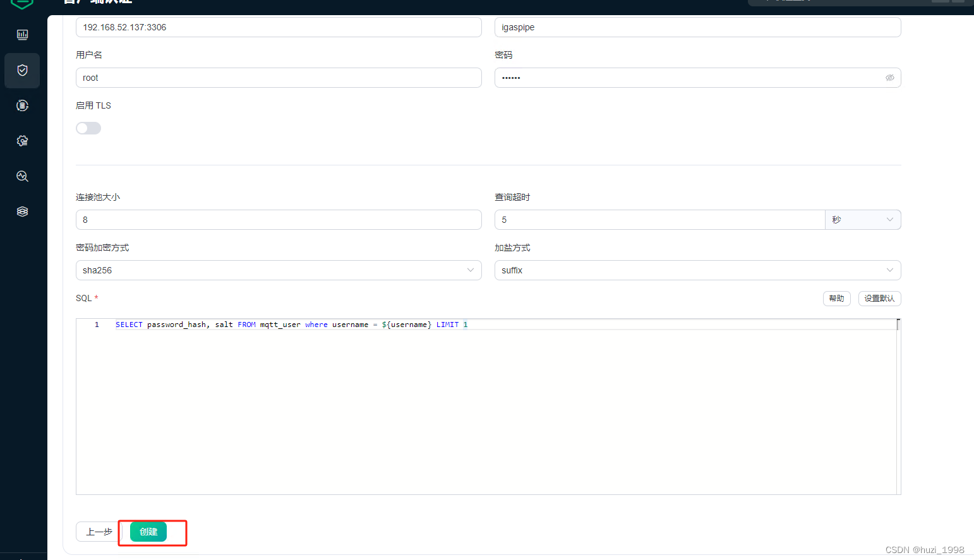Click the 设置默认 set default button
This screenshot has width=974, height=560.
[879, 299]
